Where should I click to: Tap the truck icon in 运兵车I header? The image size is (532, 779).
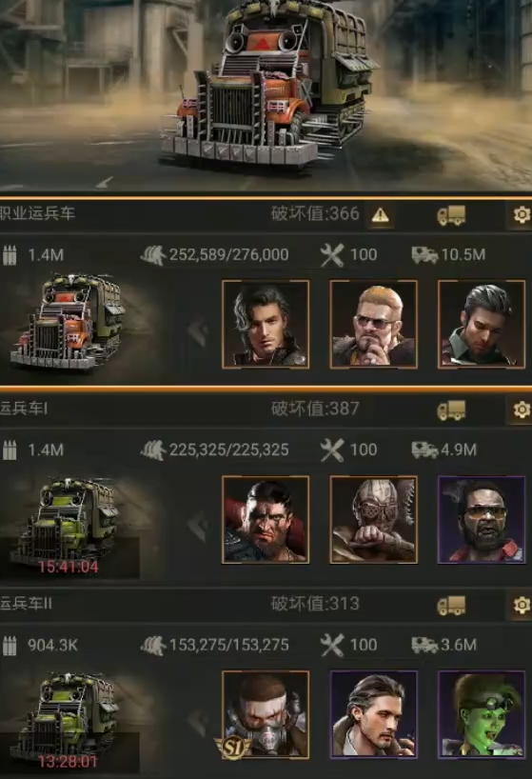point(451,410)
